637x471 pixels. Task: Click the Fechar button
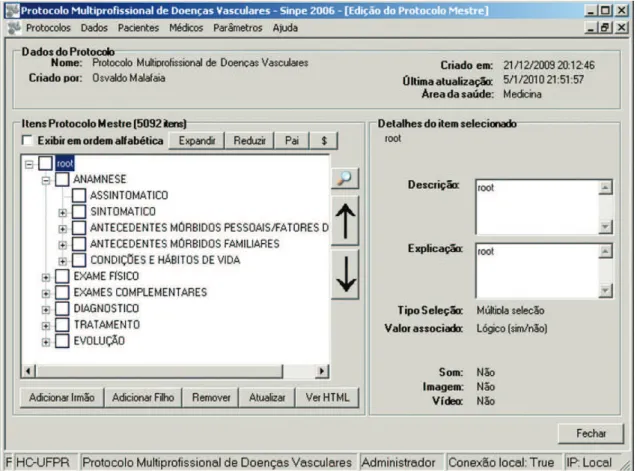(x=591, y=434)
